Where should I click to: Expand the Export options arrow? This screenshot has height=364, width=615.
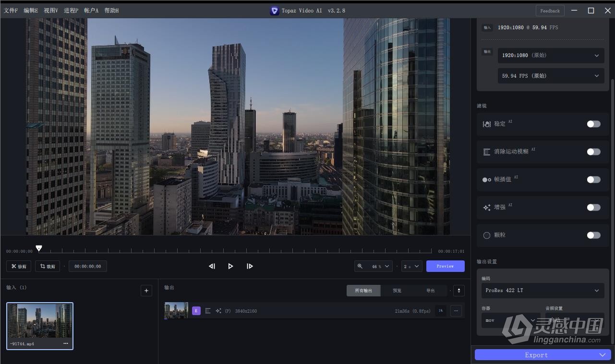603,355
